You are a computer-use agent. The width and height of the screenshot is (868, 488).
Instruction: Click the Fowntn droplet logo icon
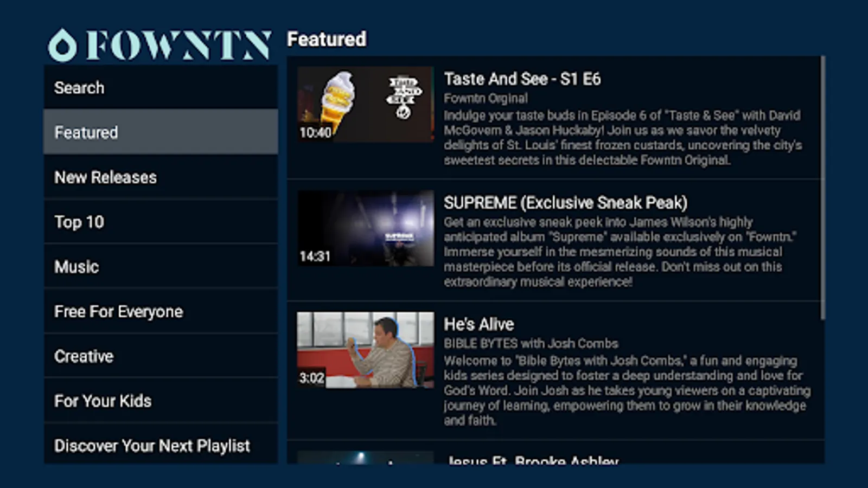point(62,45)
